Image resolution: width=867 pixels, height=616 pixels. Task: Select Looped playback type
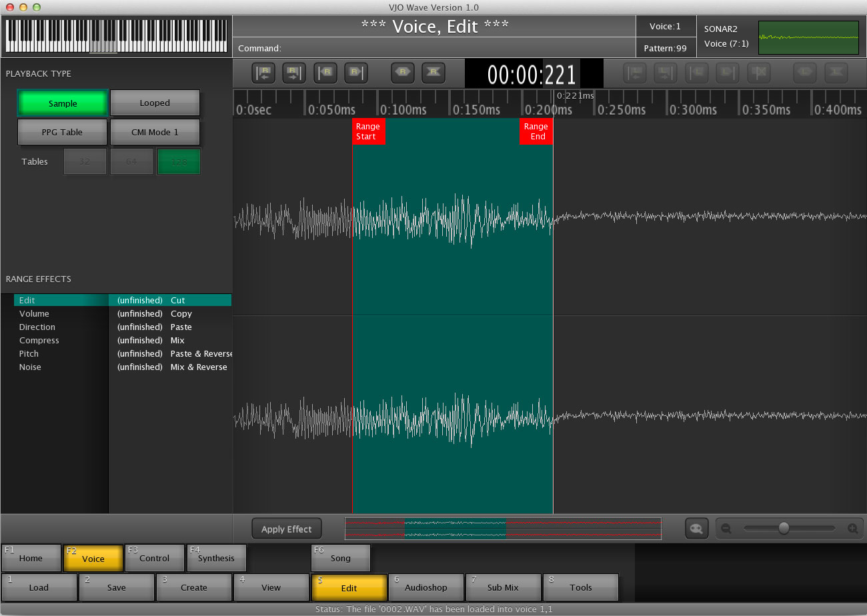pos(155,103)
